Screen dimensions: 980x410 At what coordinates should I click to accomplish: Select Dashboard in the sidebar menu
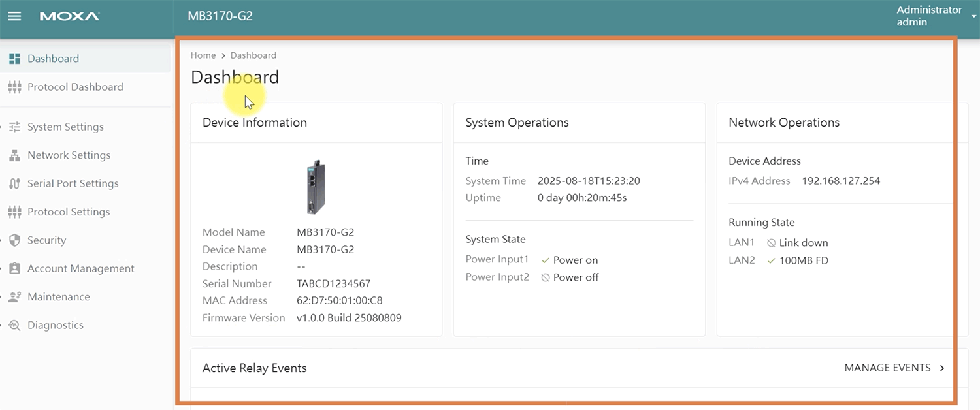(x=53, y=58)
